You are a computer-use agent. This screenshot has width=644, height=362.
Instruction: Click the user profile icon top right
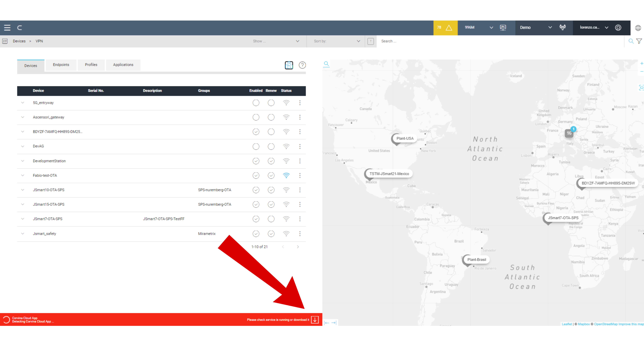(x=618, y=27)
